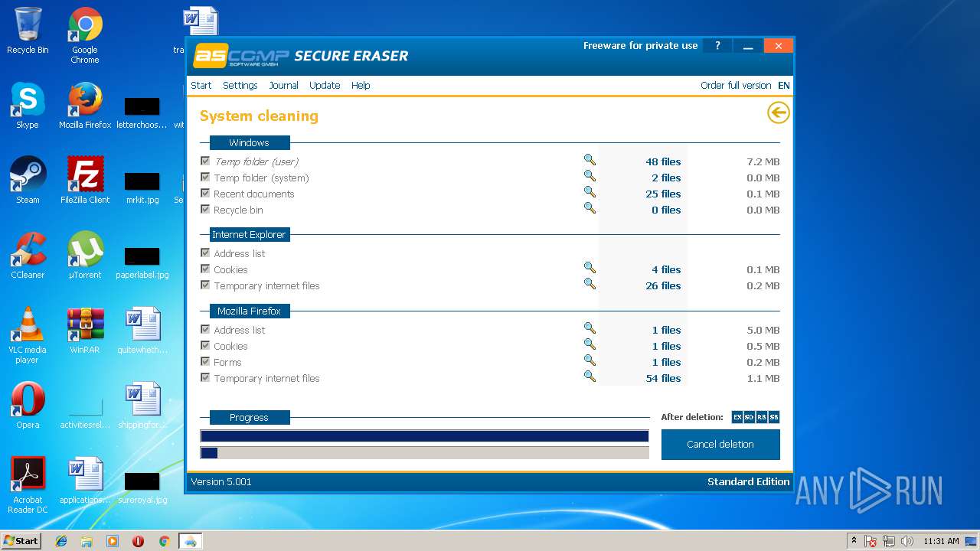Select µTorrent desktop shortcut
Image resolution: width=980 pixels, height=551 pixels.
[85, 256]
